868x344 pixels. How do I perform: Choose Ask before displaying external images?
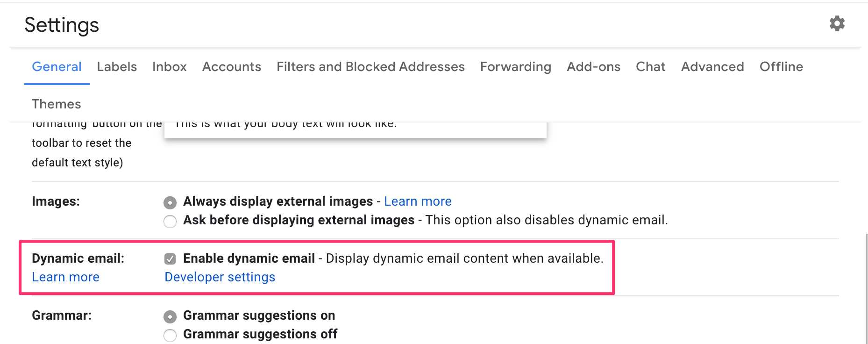click(x=170, y=221)
